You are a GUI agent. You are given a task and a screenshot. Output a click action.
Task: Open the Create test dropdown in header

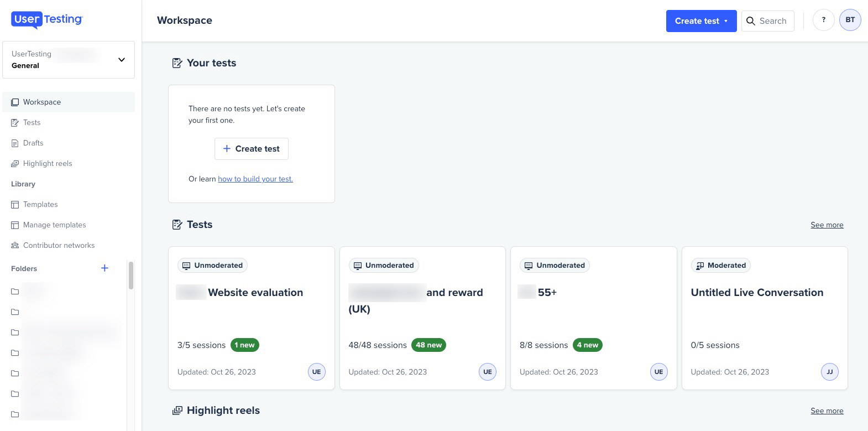701,21
